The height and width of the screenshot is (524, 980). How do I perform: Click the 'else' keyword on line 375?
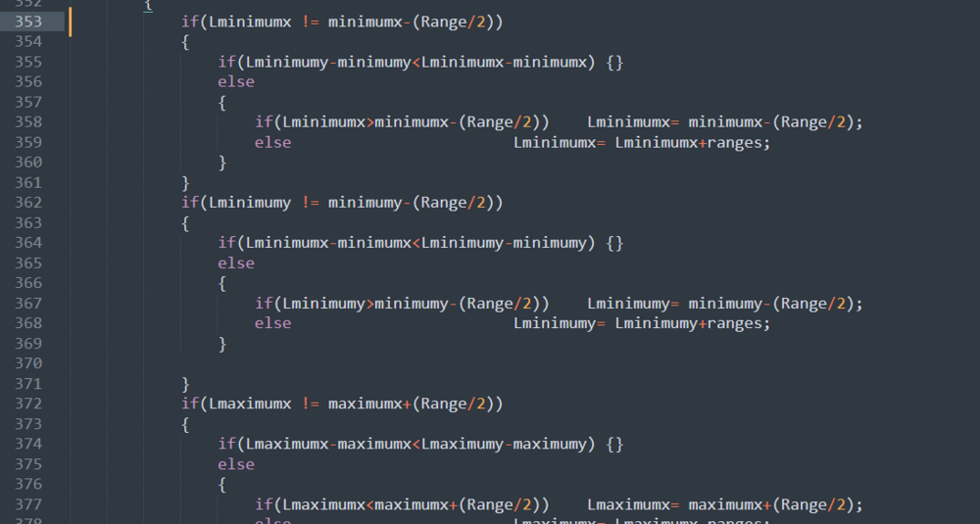[236, 464]
